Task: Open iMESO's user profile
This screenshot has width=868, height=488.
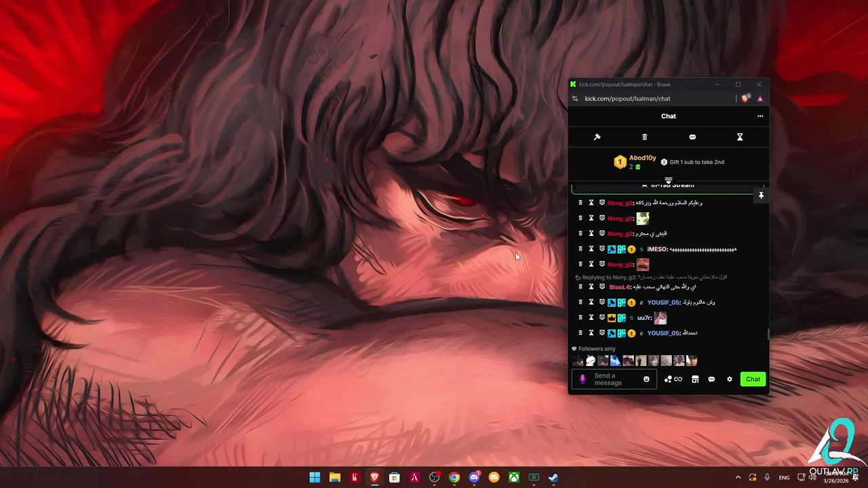Action: pyautogui.click(x=657, y=249)
